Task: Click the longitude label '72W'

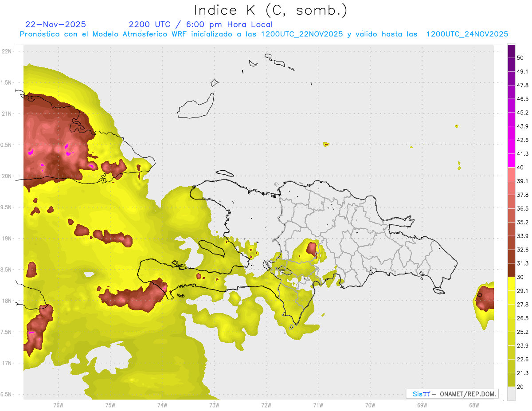Action: (266, 405)
